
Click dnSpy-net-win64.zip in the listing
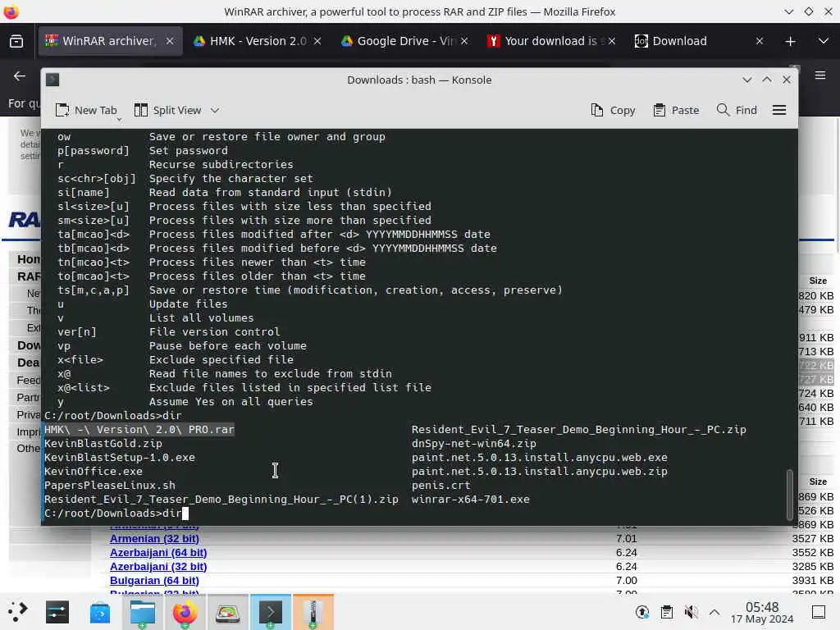pyautogui.click(x=473, y=444)
